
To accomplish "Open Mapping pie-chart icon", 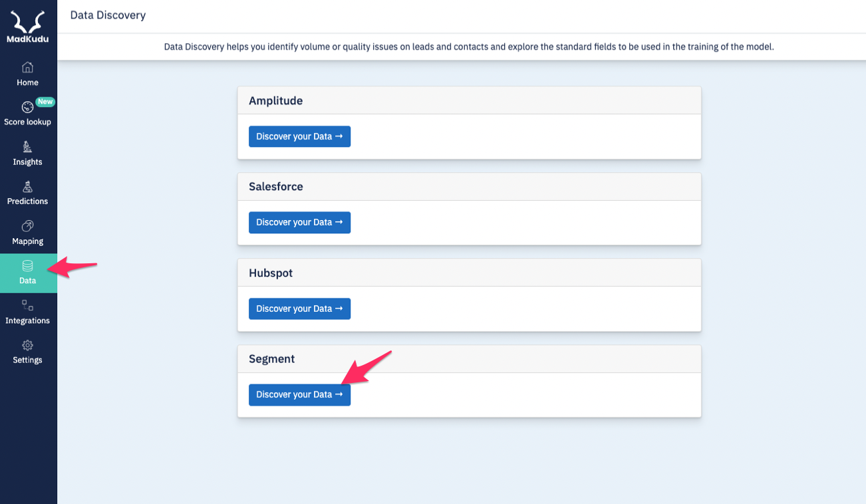I will pos(27,226).
